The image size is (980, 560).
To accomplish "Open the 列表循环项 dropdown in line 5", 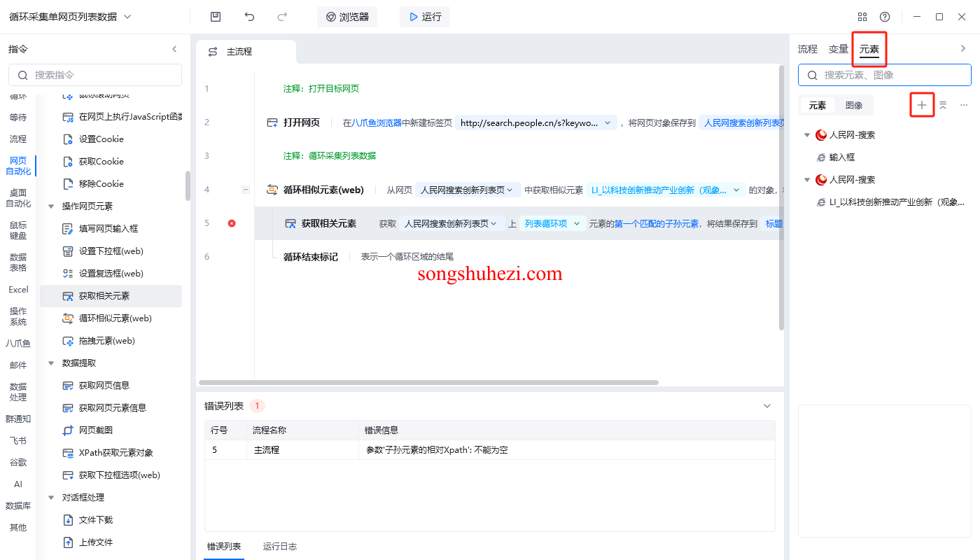I will point(553,223).
